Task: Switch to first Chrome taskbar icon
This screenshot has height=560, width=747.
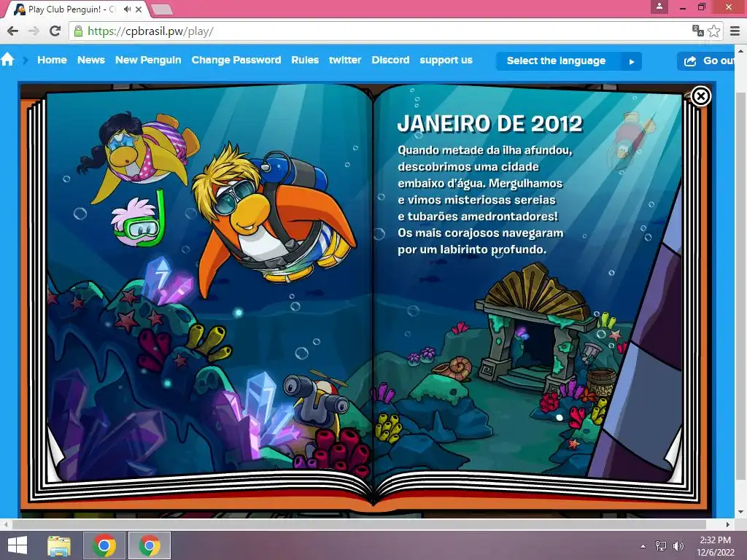Action: pyautogui.click(x=104, y=545)
